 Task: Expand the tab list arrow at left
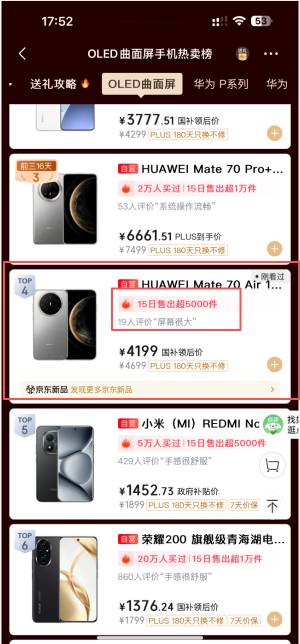coord(11,84)
